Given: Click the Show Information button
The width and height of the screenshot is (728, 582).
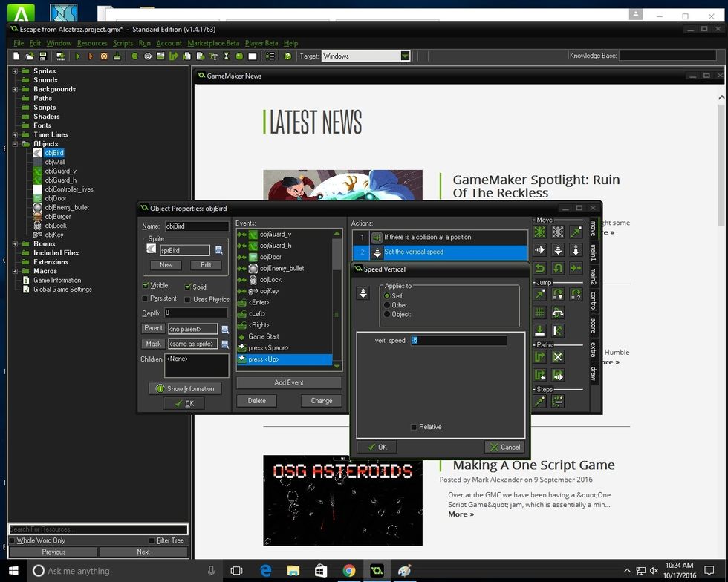Looking at the screenshot, I should (x=185, y=388).
